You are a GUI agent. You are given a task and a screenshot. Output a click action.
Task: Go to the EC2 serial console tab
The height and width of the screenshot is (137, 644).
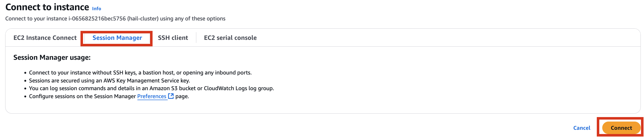point(230,38)
